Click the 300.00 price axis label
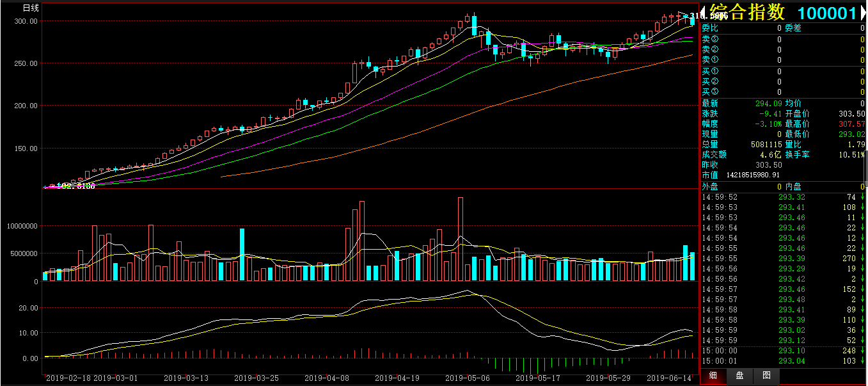 click(x=27, y=21)
